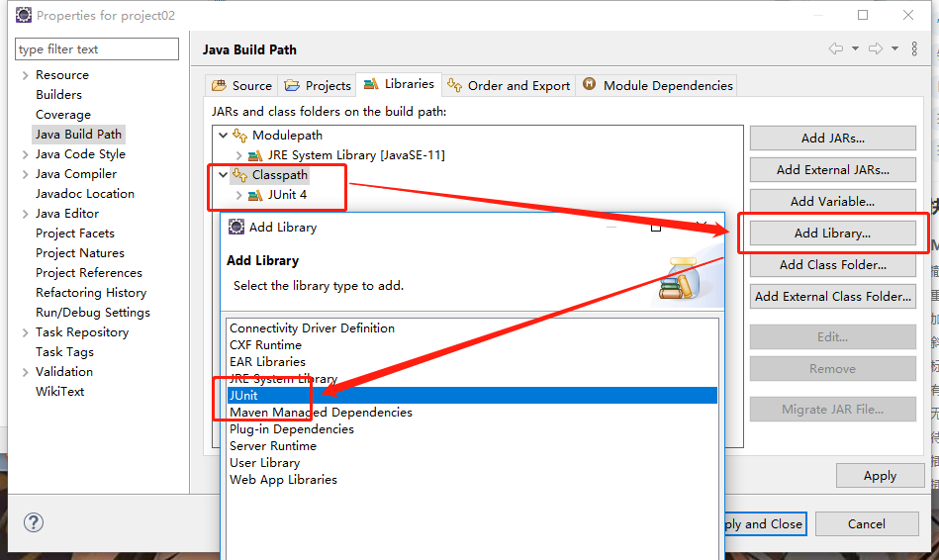Select Java Build Path in the tree

[x=78, y=135]
